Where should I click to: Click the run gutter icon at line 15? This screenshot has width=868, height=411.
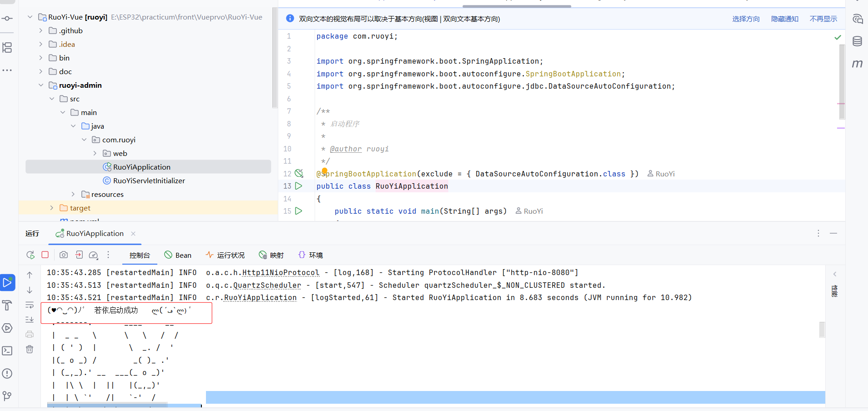tap(298, 211)
